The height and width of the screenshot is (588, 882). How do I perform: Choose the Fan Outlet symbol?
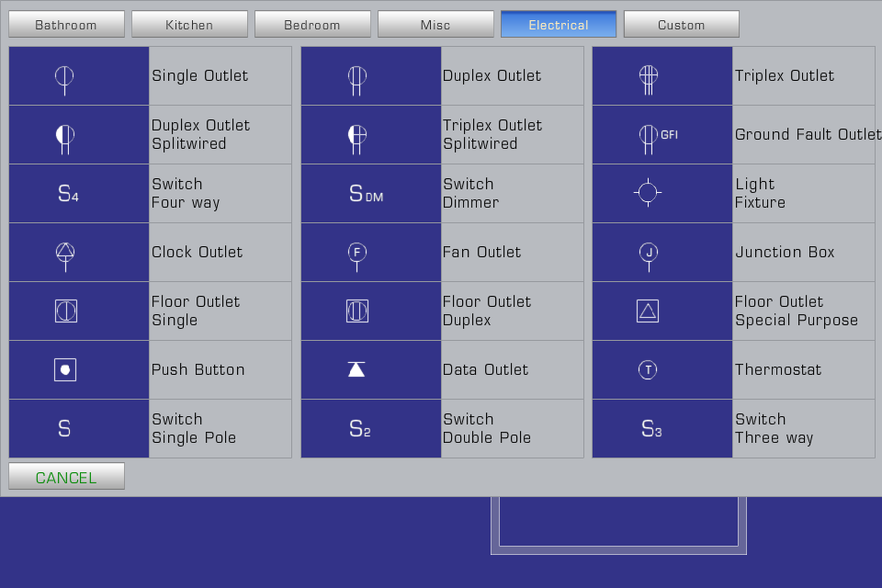pos(356,253)
